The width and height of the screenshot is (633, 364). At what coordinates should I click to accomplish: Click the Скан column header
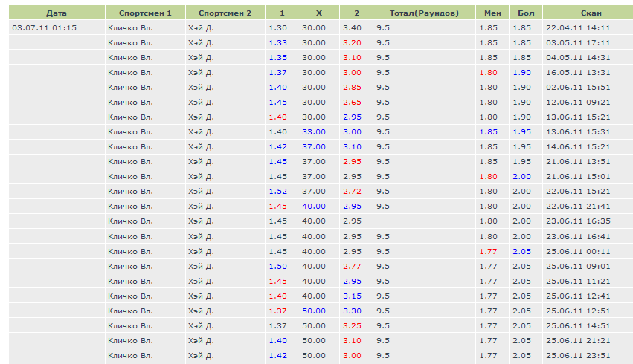[591, 13]
